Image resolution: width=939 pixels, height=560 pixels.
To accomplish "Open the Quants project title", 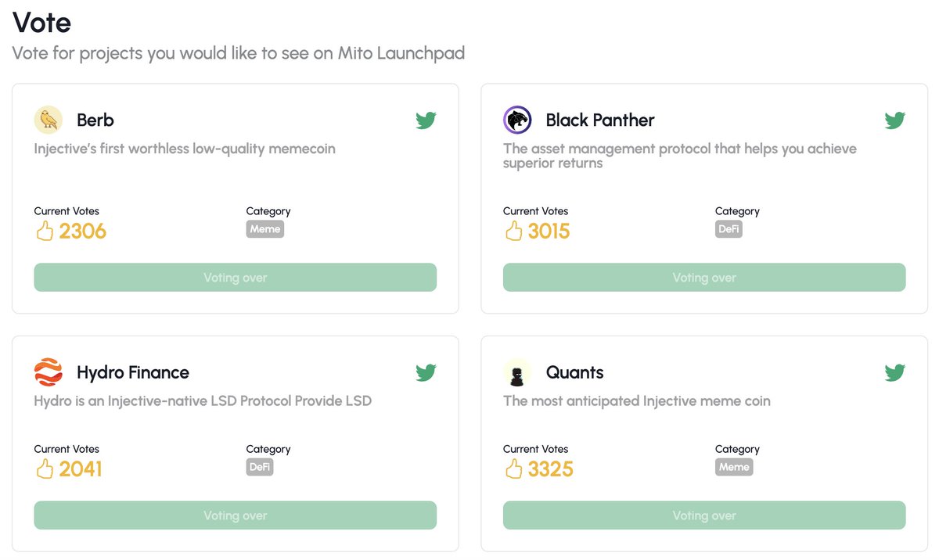I will pos(575,372).
